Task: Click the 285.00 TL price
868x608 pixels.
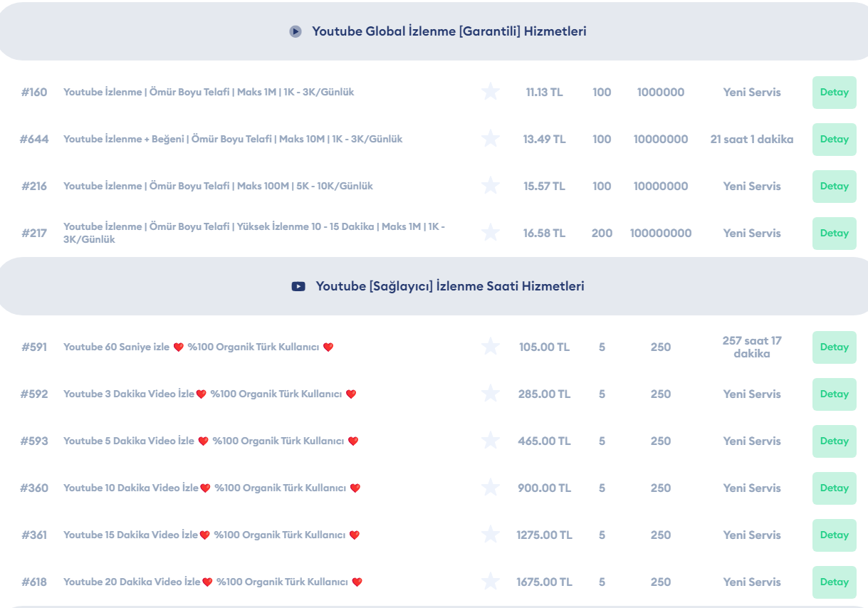Action: 544,394
